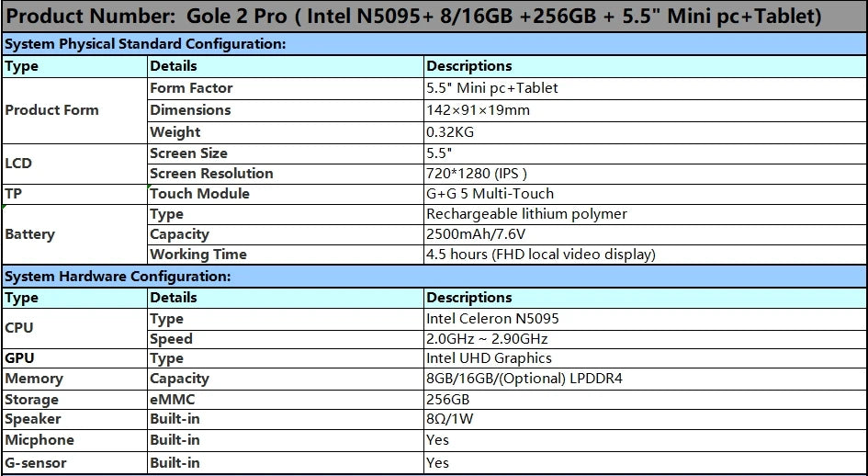Click the Rechargeable lithium polymer cell

tap(526, 214)
